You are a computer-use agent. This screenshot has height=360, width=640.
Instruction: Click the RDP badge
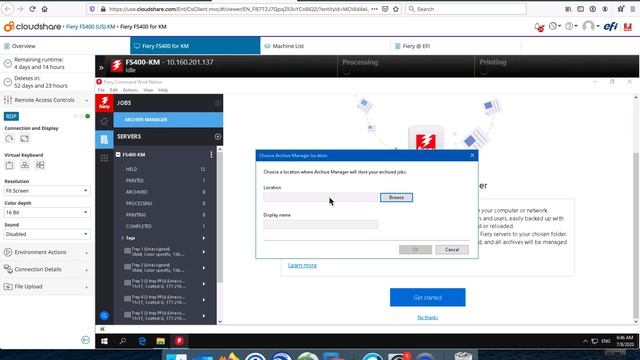pos(11,116)
